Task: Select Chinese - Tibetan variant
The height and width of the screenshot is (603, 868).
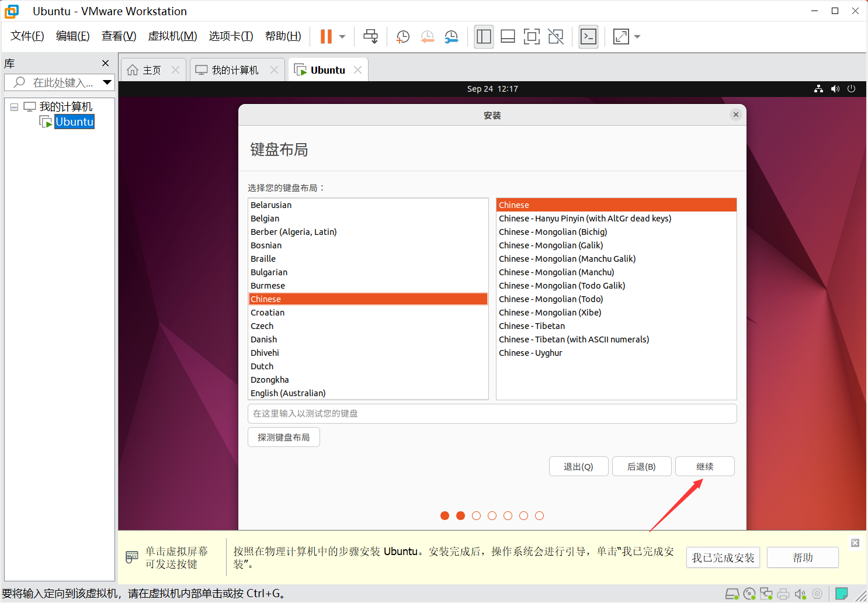Action: tap(616, 326)
